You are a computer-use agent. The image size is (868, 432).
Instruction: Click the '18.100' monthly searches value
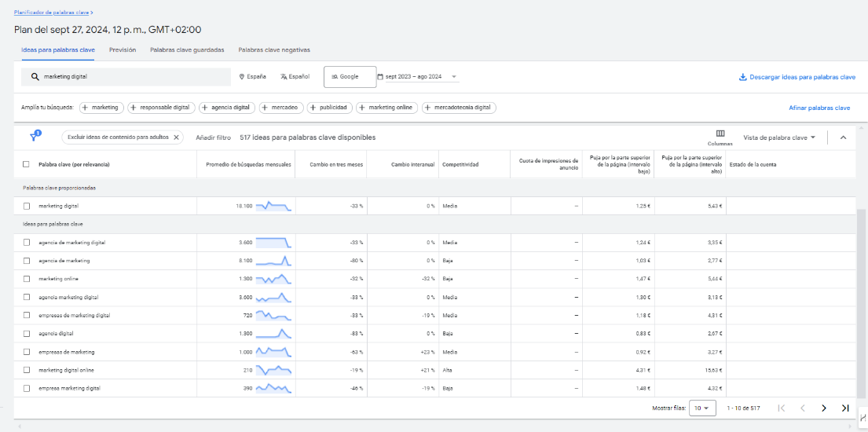coord(244,206)
